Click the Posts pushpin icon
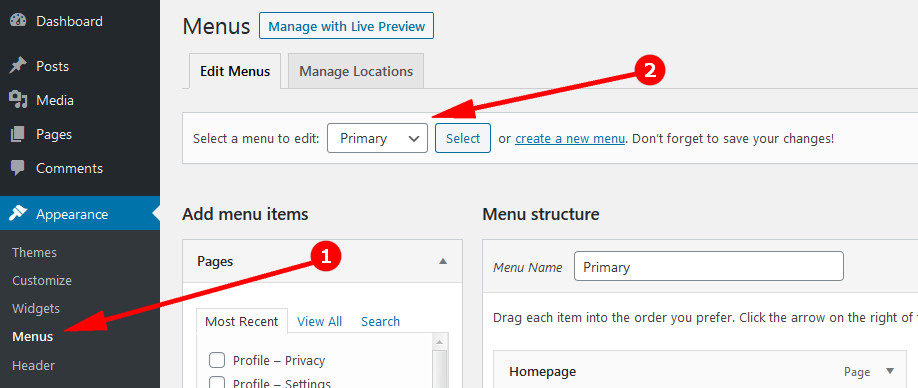Viewport: 918px width, 388px height. coord(18,66)
